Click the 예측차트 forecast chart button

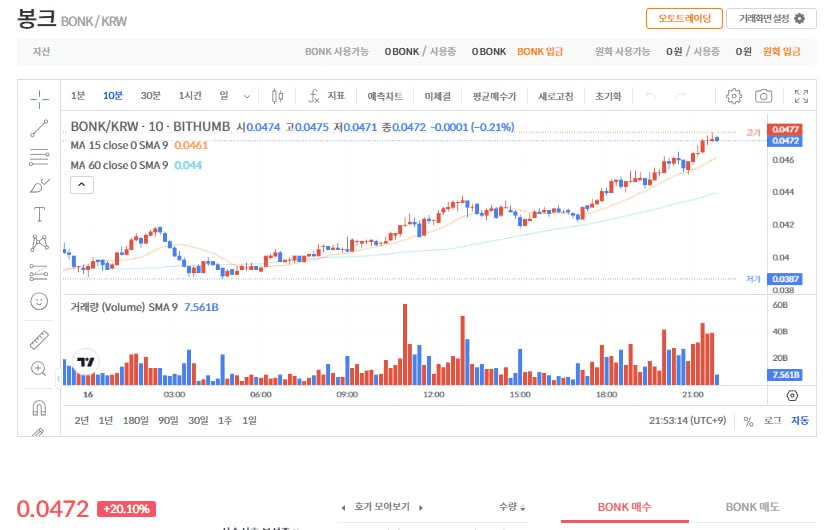pos(385,96)
